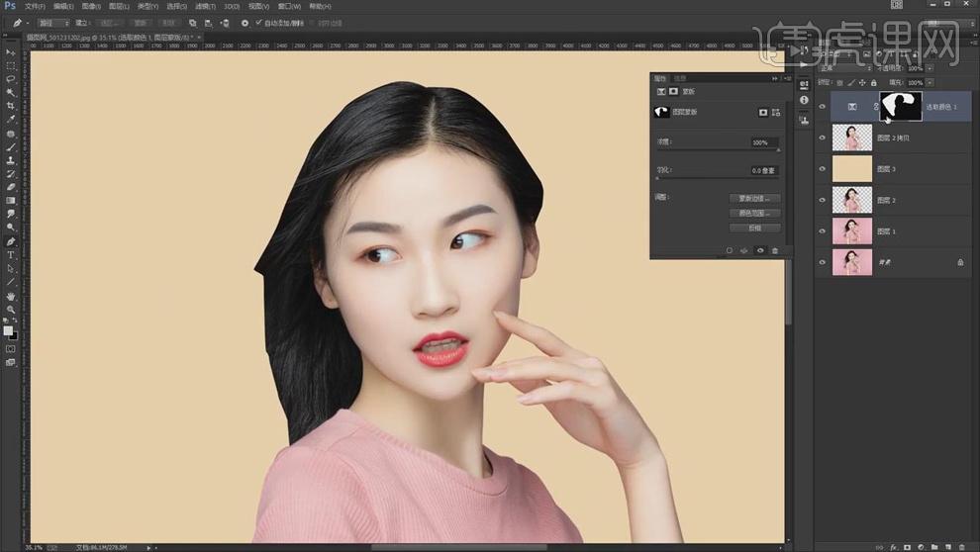
Task: Select the active Pen tool in toolbox
Action: pos(11,241)
